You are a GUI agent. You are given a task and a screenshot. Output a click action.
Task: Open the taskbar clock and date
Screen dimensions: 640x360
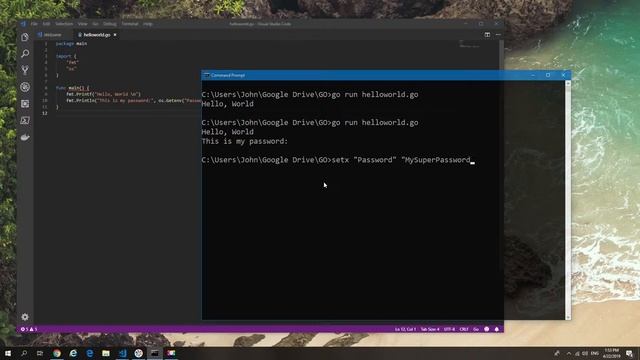pyautogui.click(x=612, y=353)
